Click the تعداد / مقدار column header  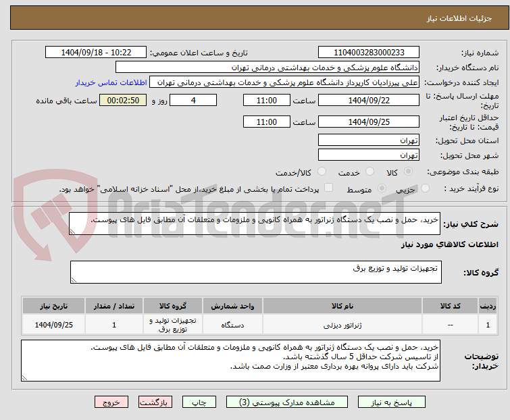[x=114, y=306]
